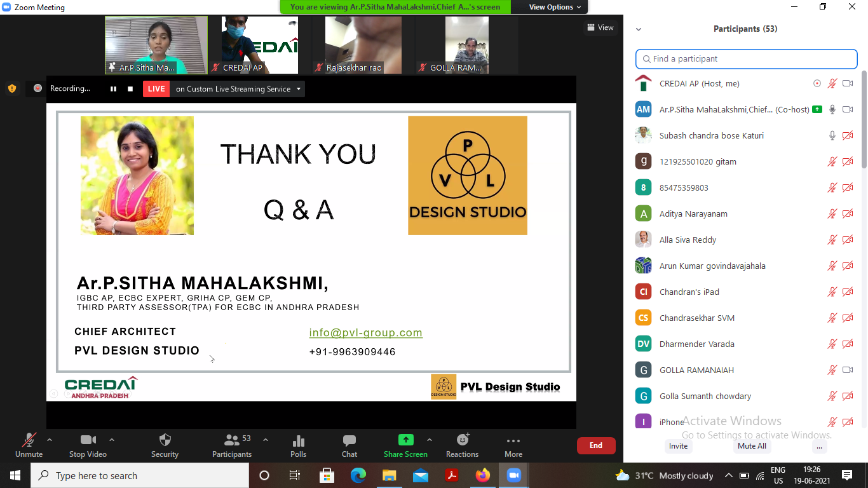
Task: Collapse the Participants panel chevron
Action: (639, 29)
